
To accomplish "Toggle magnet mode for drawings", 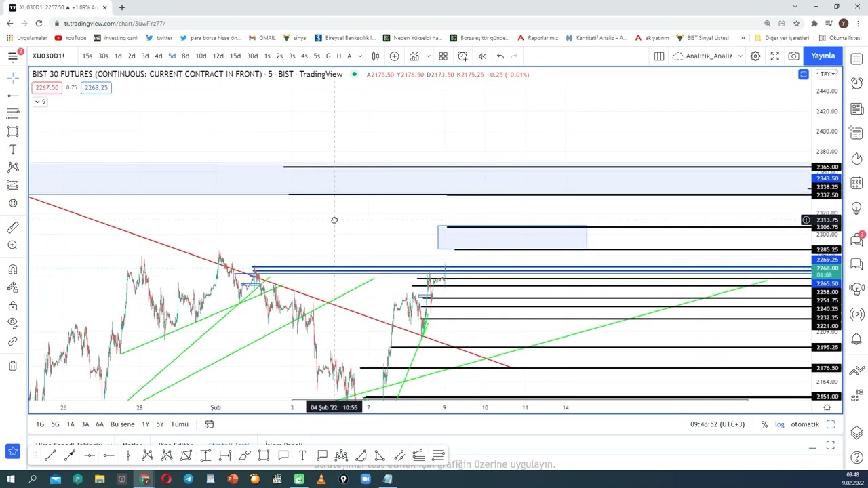I will coord(13,270).
